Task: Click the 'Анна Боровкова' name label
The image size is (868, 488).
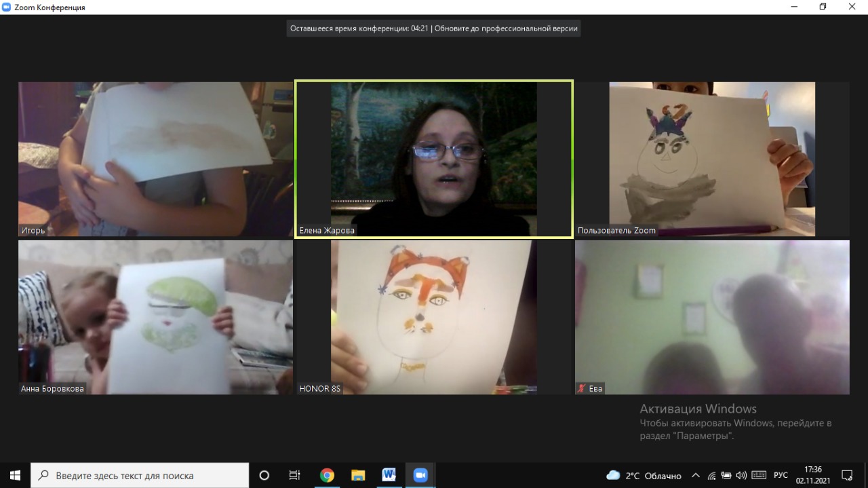Action: click(52, 389)
